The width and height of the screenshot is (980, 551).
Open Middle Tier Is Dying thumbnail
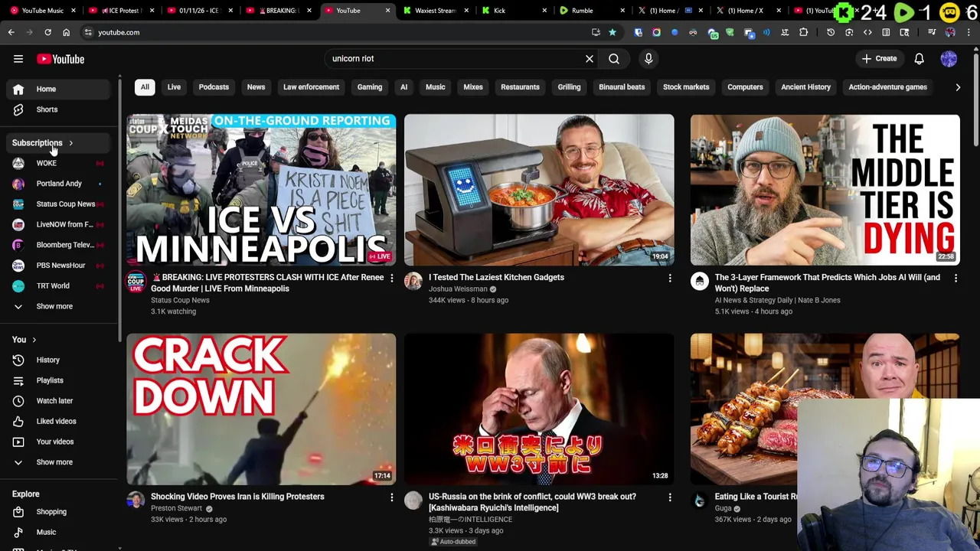point(825,190)
